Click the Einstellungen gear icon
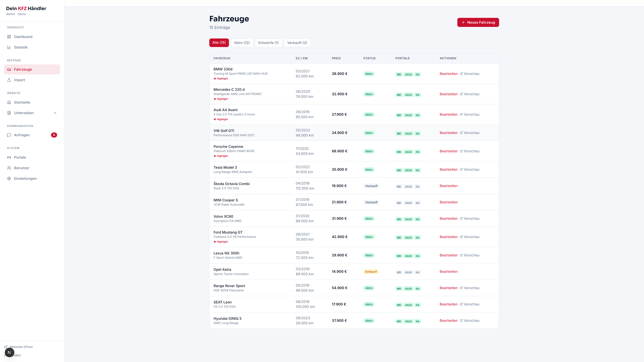This screenshot has height=362, width=644. pos(9,178)
